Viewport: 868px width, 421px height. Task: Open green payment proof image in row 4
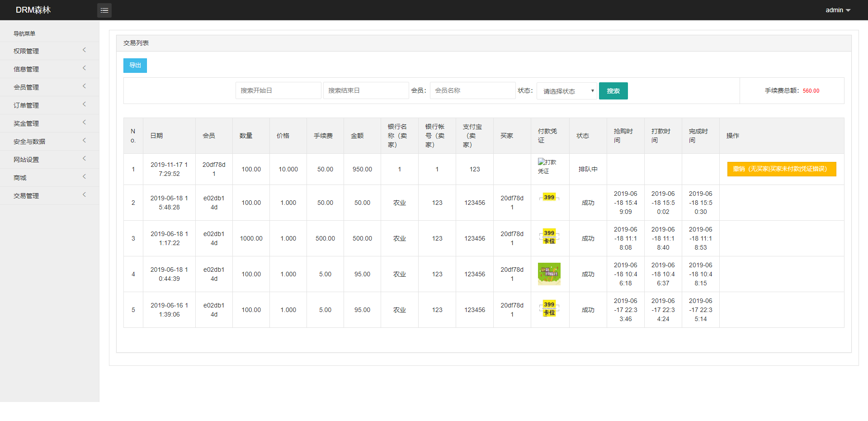(549, 274)
